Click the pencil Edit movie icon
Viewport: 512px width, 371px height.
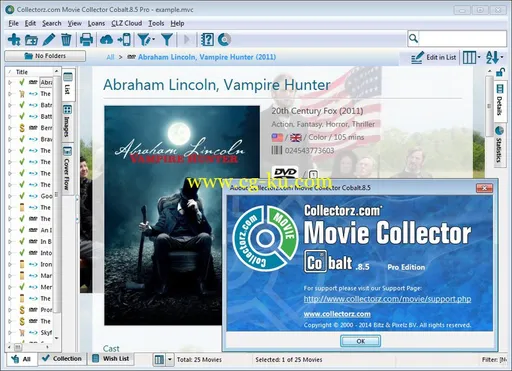click(49, 40)
